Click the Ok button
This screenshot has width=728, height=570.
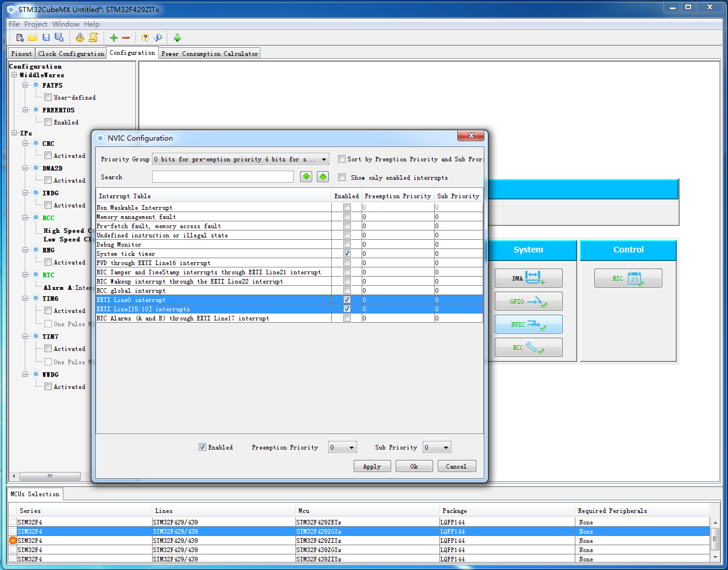[414, 466]
